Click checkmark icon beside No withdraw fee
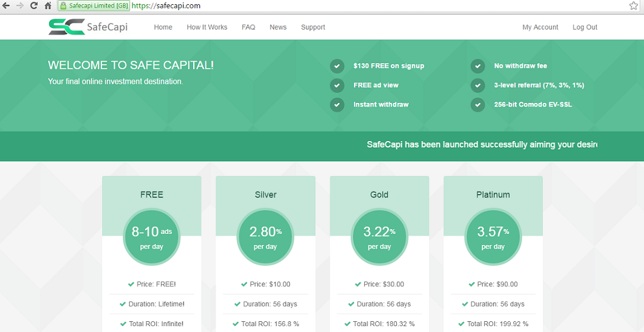Screen dimensions: 644x332 [x=478, y=66]
